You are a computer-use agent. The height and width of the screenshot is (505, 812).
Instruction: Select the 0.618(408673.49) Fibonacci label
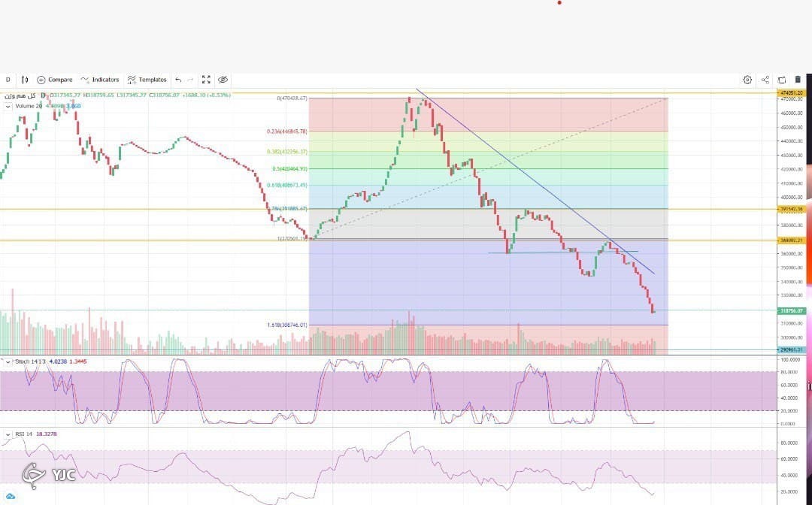click(287, 185)
